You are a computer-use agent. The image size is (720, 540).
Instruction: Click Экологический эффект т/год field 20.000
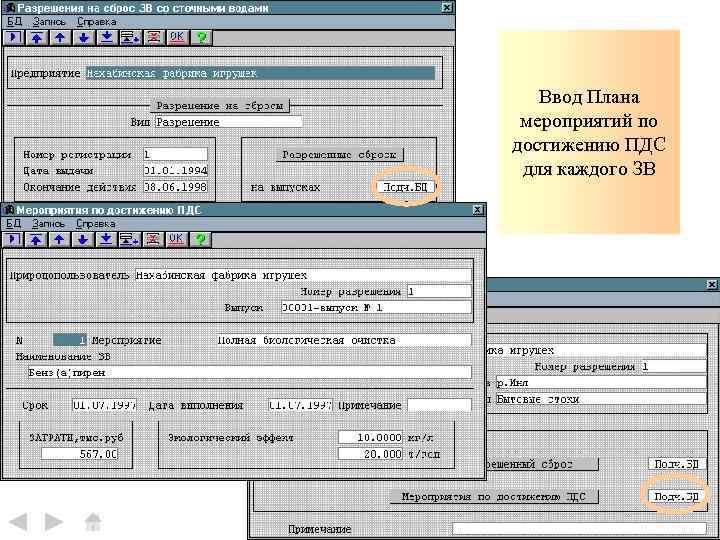point(370,454)
